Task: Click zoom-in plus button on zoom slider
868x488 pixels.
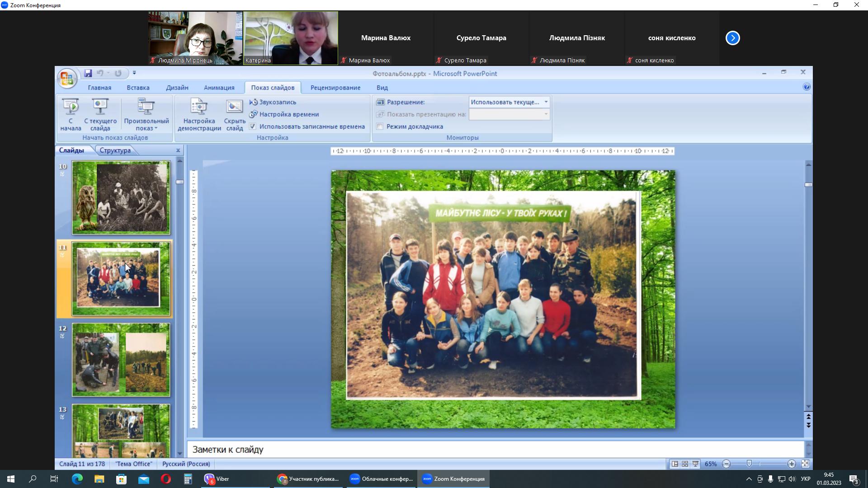Action: [x=791, y=464]
